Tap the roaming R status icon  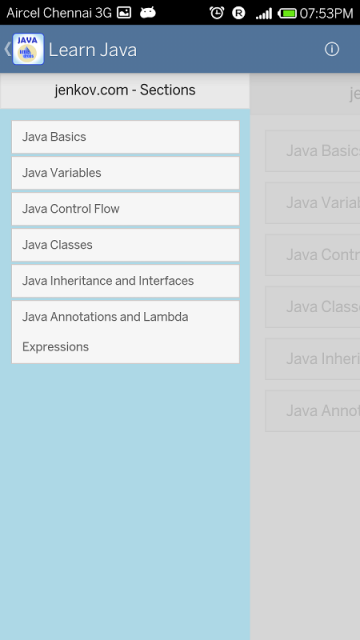239,13
